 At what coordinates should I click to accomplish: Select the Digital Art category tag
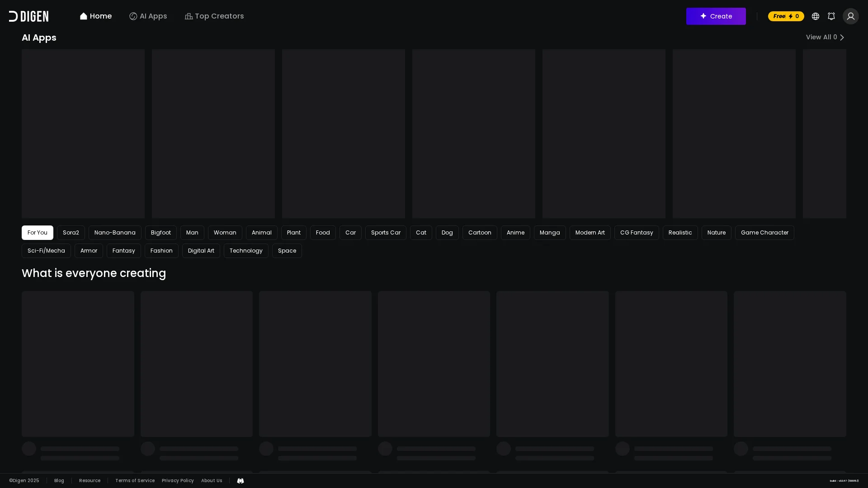coord(201,251)
